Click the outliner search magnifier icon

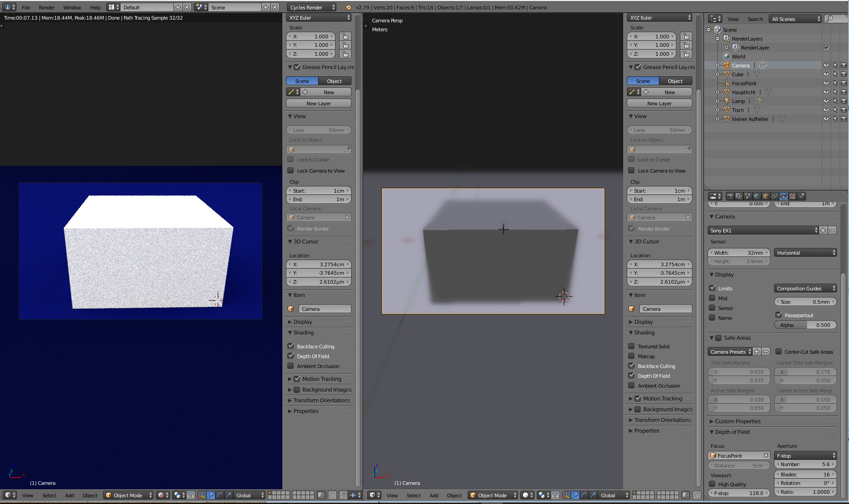coord(829,19)
